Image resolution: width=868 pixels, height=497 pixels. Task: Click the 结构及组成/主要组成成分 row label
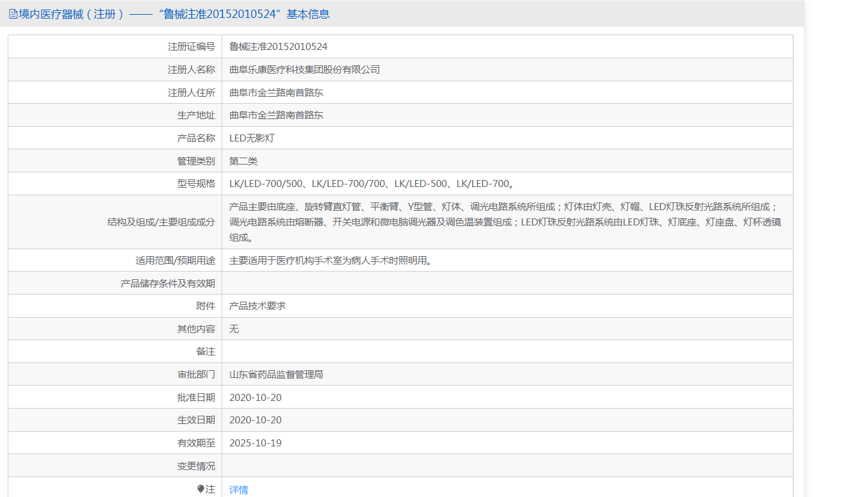[161, 222]
